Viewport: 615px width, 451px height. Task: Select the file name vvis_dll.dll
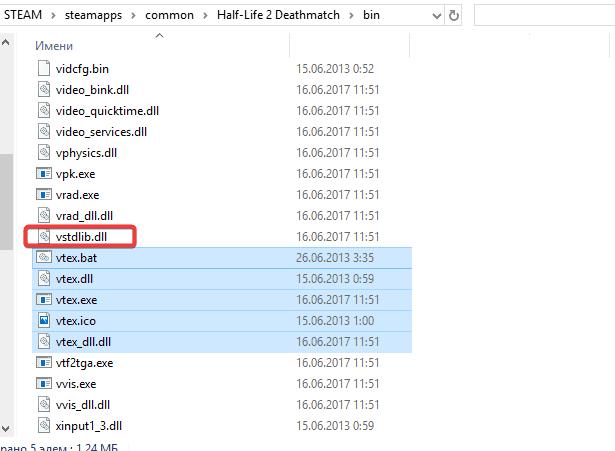tap(82, 405)
